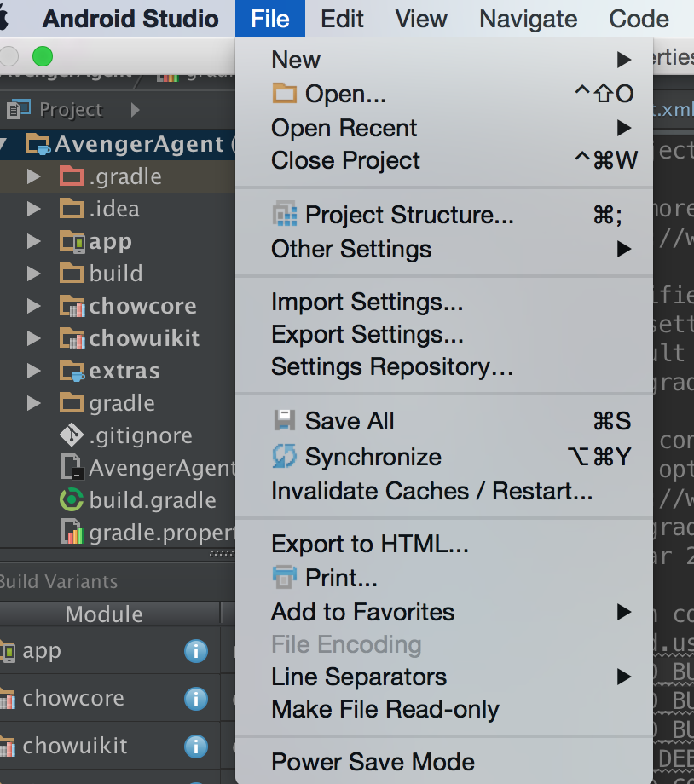Click the app module folder icon in tree
Image resolution: width=694 pixels, height=784 pixels.
72,241
